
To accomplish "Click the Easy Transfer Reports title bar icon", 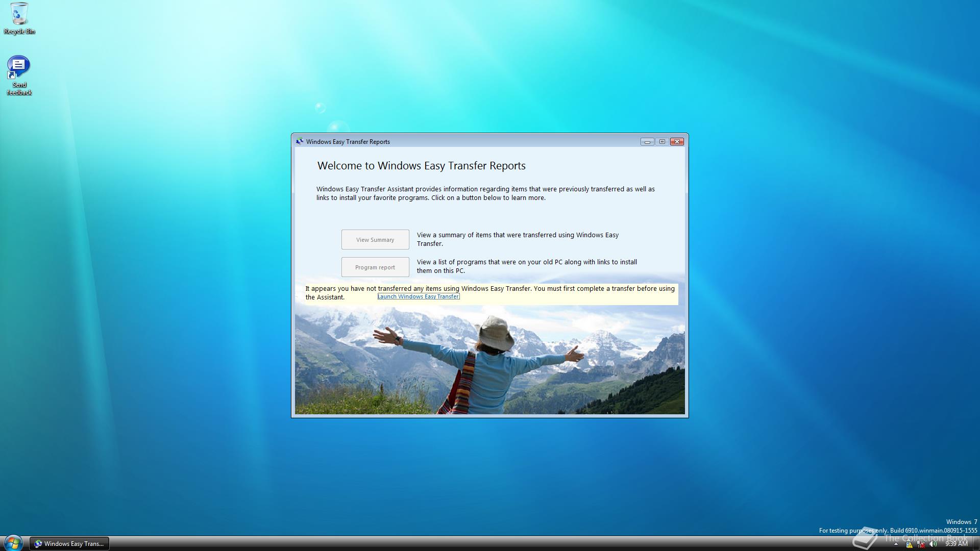I will pos(300,141).
